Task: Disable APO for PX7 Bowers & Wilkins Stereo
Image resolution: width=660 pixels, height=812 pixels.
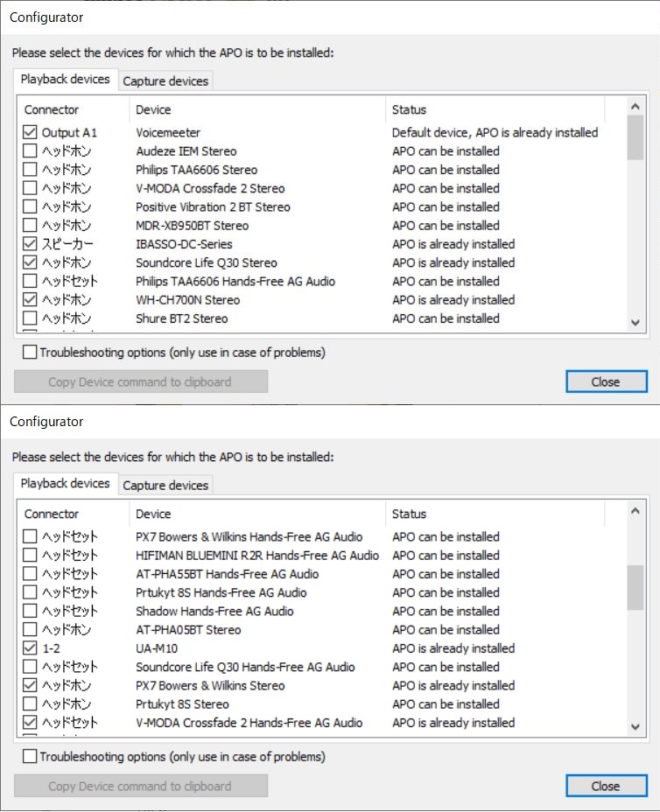Action: (30, 686)
